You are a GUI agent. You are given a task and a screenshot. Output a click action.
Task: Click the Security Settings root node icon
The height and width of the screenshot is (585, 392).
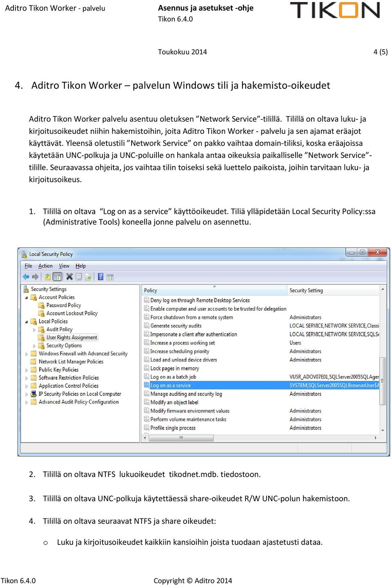point(26,289)
